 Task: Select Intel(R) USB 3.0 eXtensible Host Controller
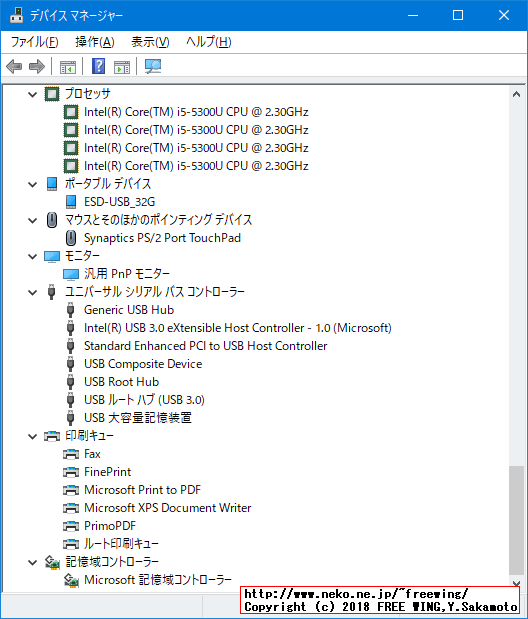coord(238,328)
